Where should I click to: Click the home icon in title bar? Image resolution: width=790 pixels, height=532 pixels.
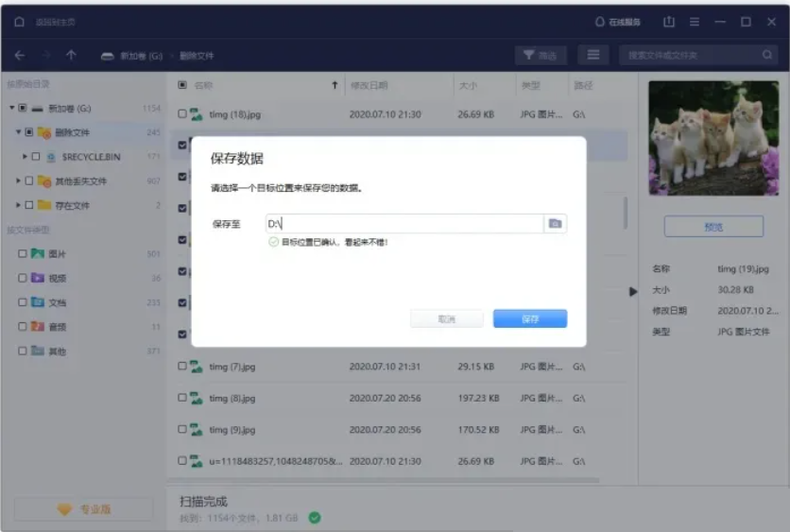(19, 22)
